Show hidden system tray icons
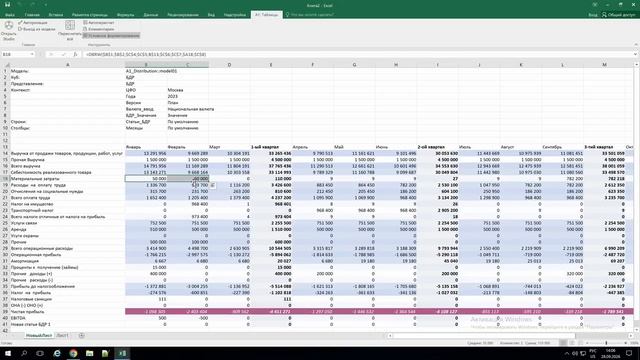Image resolution: width=640 pixels, height=360 pixels. coord(566,353)
